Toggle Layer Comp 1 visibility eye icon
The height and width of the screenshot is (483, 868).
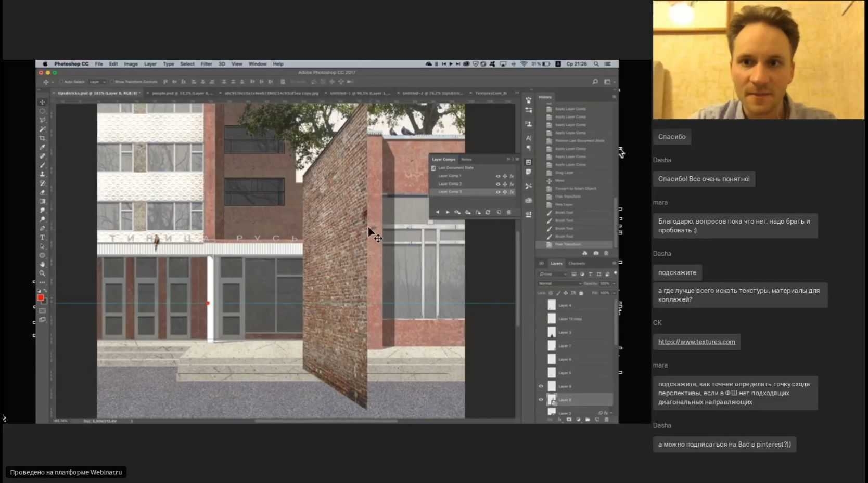point(498,176)
